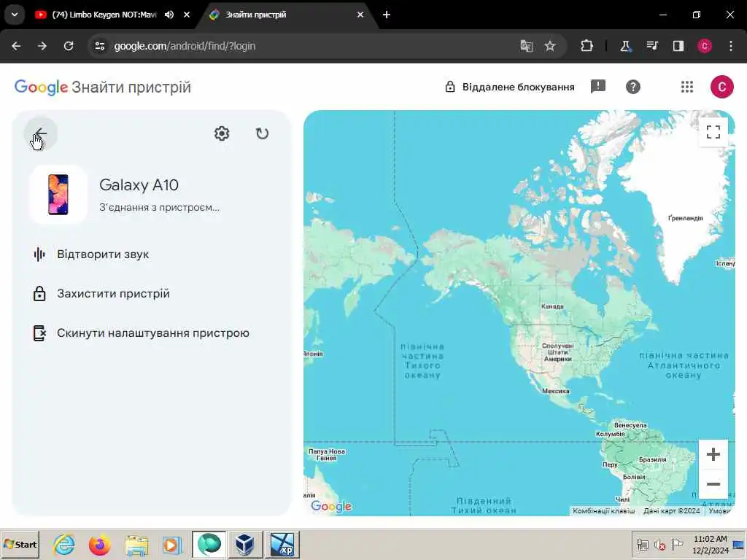Zoom out on the map
747x560 pixels.
[x=713, y=484]
